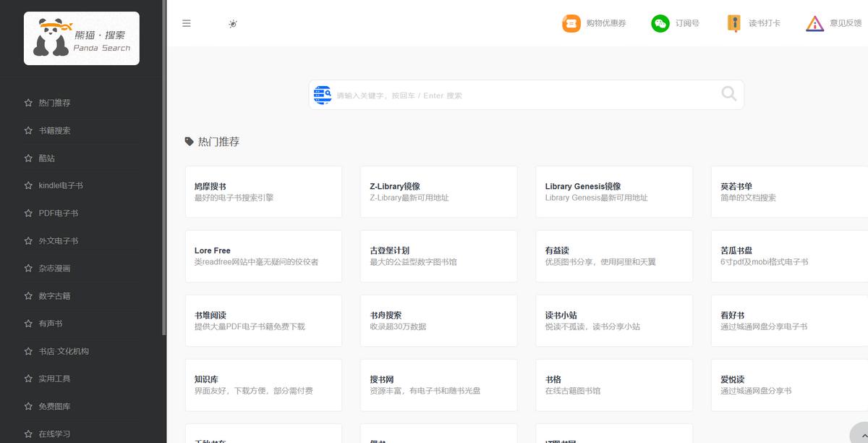Click the 读书打卡 bookmark icon
This screenshot has height=443, width=868.
pos(735,23)
